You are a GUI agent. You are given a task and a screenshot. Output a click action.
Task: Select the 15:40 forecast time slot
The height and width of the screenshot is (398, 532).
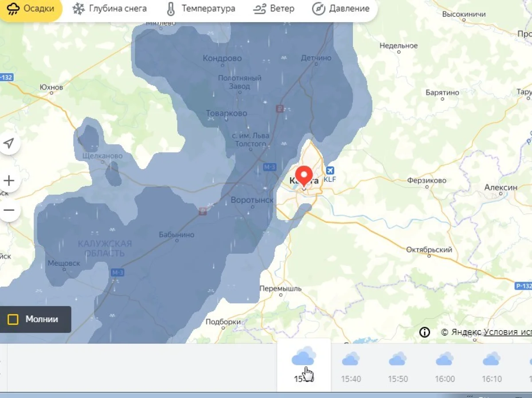click(x=351, y=366)
